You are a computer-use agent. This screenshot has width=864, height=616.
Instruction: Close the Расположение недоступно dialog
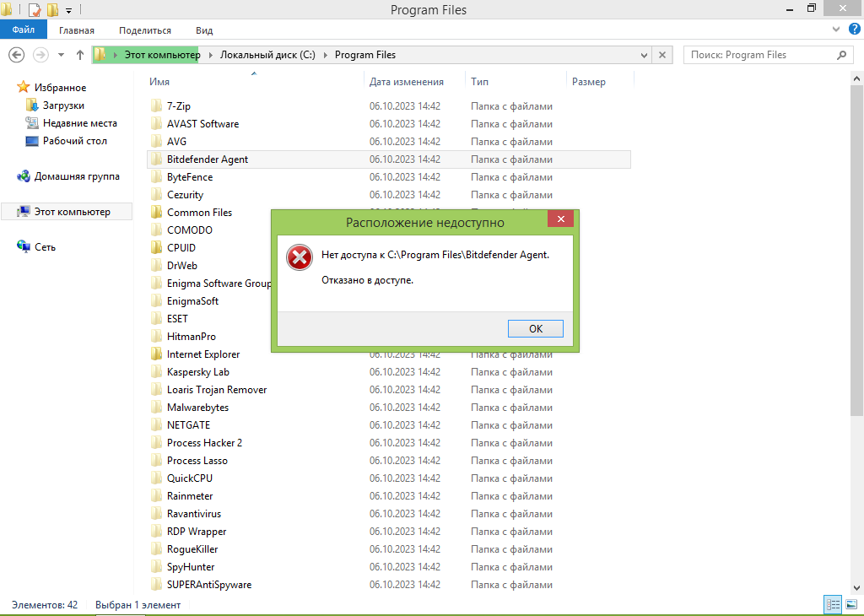pyautogui.click(x=560, y=219)
